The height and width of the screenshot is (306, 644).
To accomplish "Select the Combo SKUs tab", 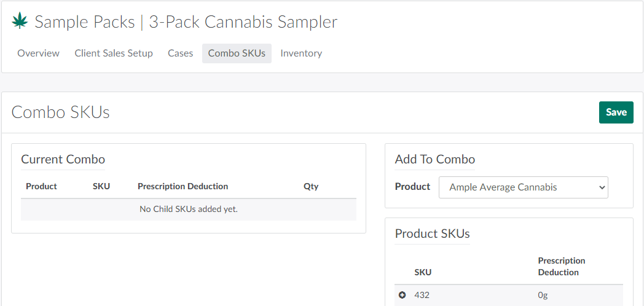I will [237, 53].
